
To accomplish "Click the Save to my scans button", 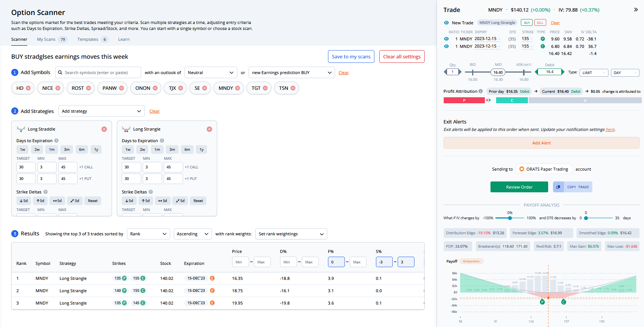I will pyautogui.click(x=351, y=56).
